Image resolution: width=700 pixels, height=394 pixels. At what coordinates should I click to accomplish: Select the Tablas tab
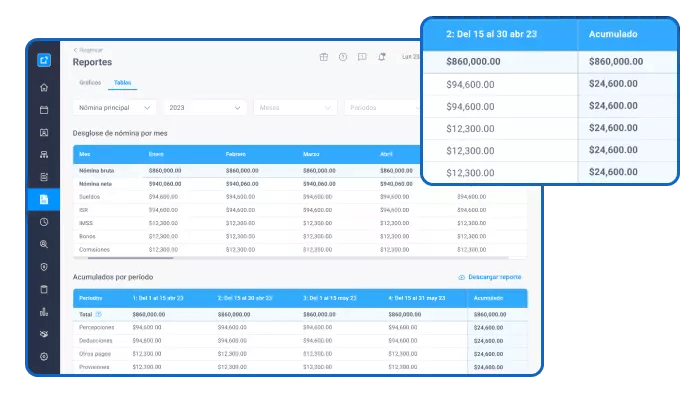coord(122,83)
